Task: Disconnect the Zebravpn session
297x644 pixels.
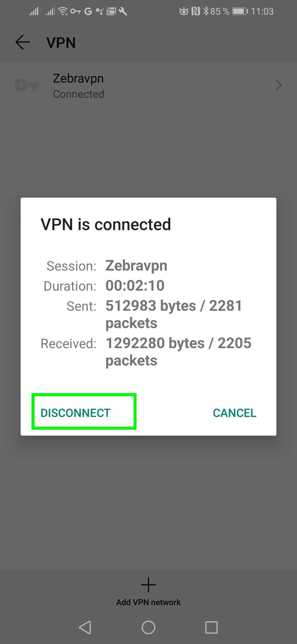Action: pos(75,412)
